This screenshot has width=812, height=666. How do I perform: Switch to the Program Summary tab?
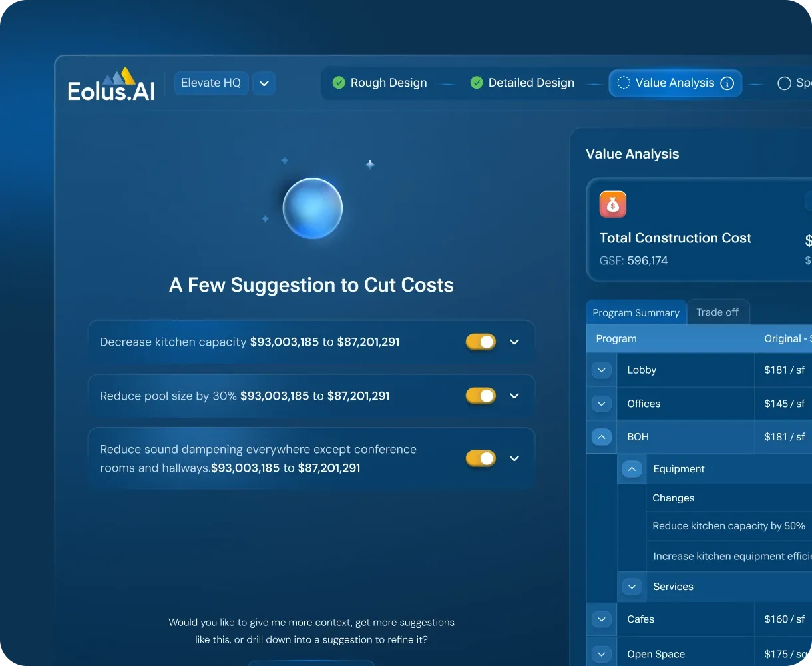coord(636,312)
